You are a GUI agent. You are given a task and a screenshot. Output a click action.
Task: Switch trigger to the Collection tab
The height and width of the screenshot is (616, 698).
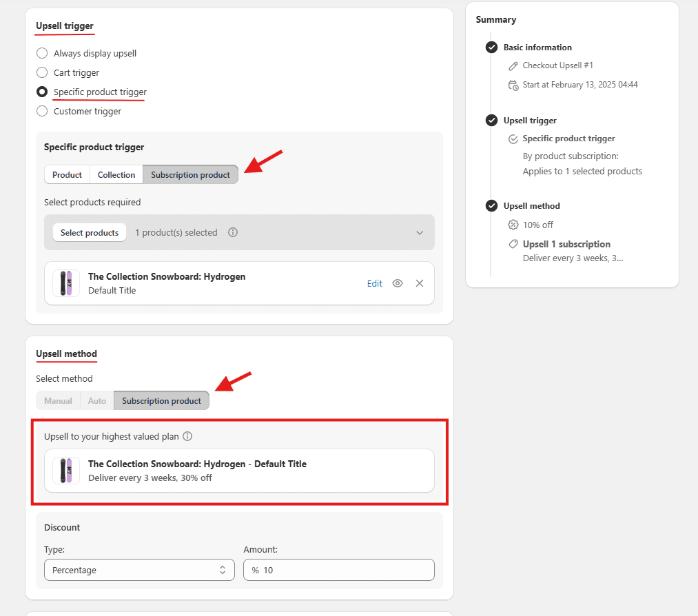tap(116, 175)
